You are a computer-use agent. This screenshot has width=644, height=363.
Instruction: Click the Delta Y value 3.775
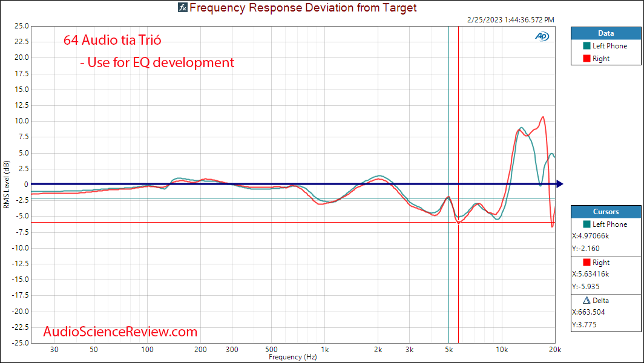pyautogui.click(x=584, y=325)
